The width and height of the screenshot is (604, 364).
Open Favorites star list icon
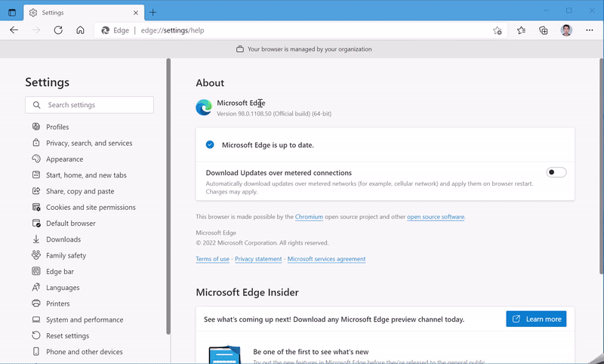point(522,30)
